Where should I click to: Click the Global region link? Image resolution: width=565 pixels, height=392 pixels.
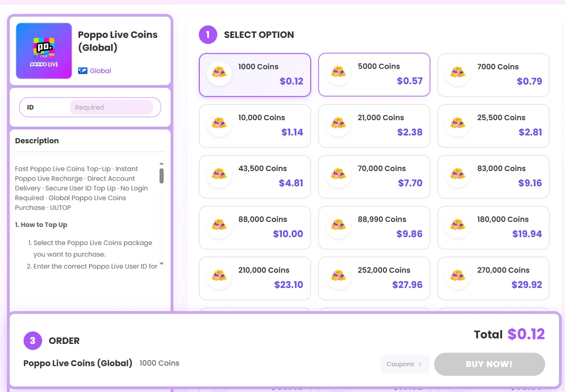click(x=100, y=71)
